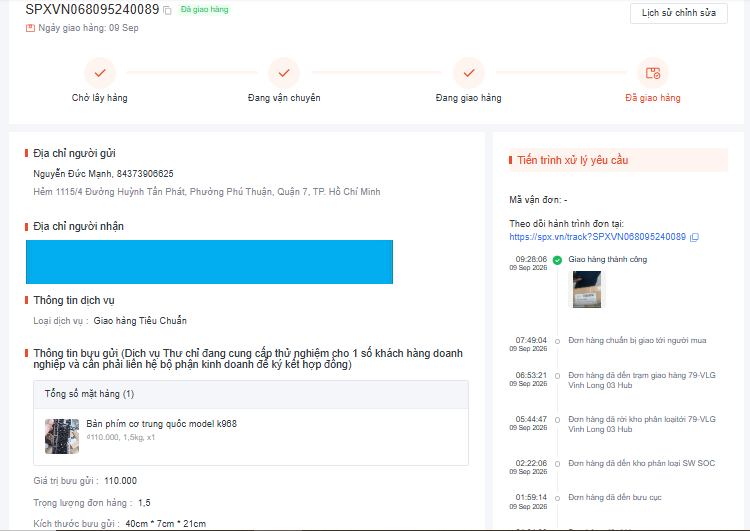The width and height of the screenshot is (750, 531).
Task: Click Đơn hàng chuẩn bị giao tới người mua
Action: (x=637, y=341)
